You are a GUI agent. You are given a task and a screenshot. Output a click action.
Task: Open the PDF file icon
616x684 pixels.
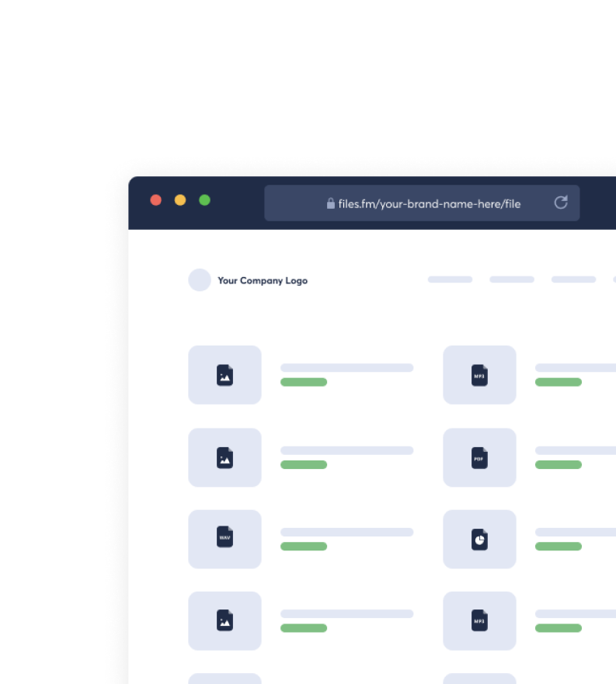point(479,457)
